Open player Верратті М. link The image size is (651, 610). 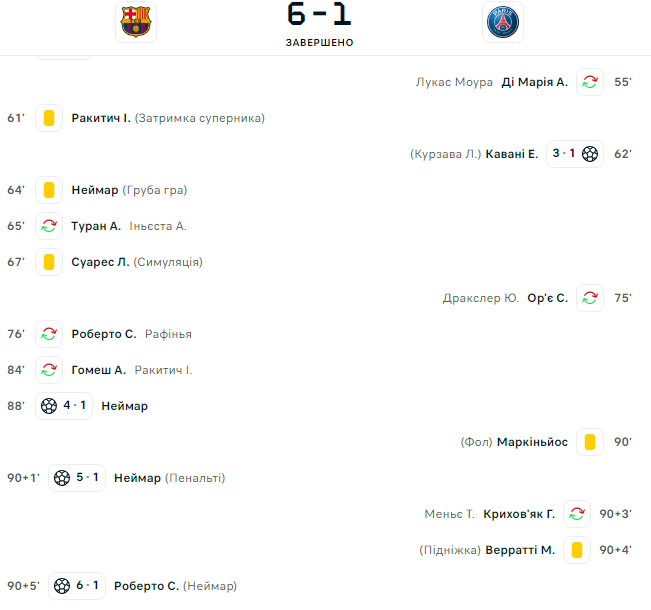coord(520,550)
